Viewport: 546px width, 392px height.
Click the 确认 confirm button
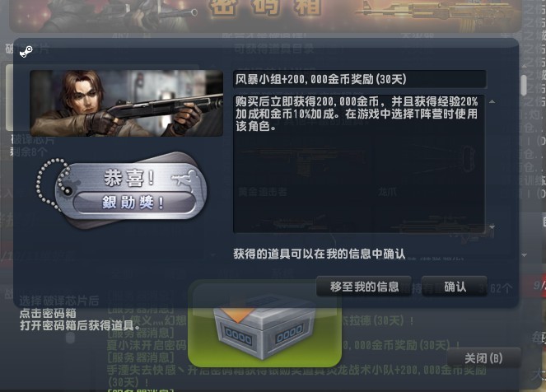(x=455, y=287)
